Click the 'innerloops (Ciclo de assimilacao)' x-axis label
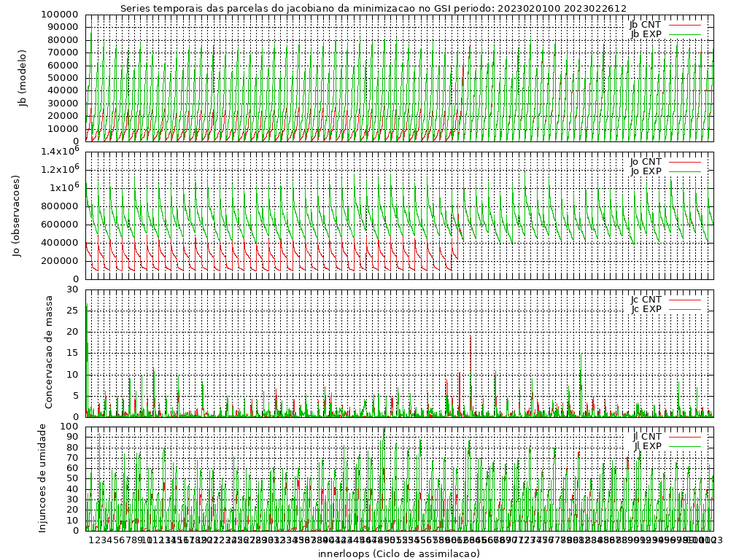 click(x=399, y=553)
